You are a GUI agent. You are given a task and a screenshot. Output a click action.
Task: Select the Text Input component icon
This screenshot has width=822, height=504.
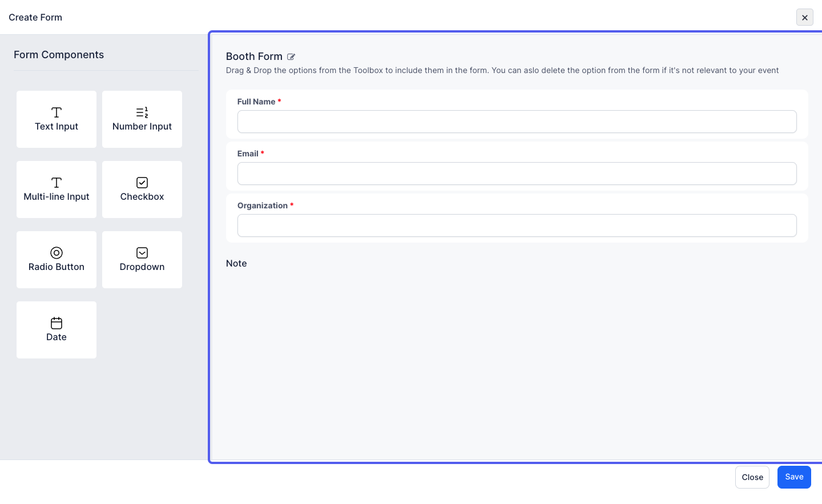coord(57,112)
